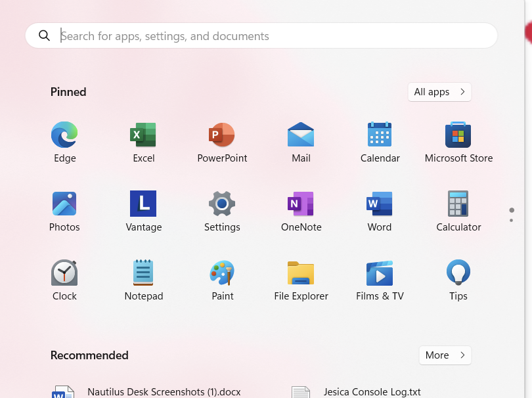Open Jesica Console Log.txt
The image size is (532, 398).
point(356,392)
